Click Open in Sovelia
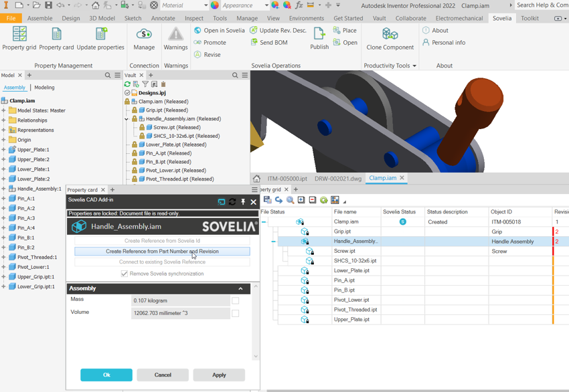 [x=219, y=31]
